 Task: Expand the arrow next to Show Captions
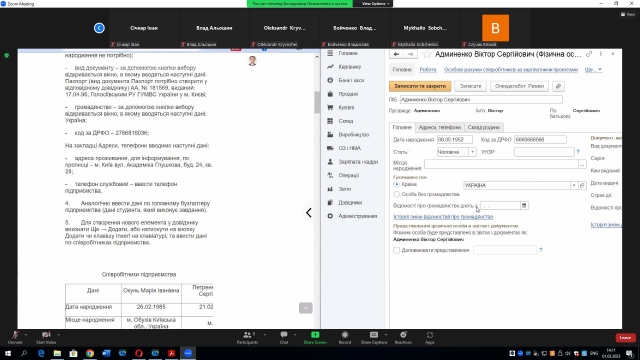(386, 335)
